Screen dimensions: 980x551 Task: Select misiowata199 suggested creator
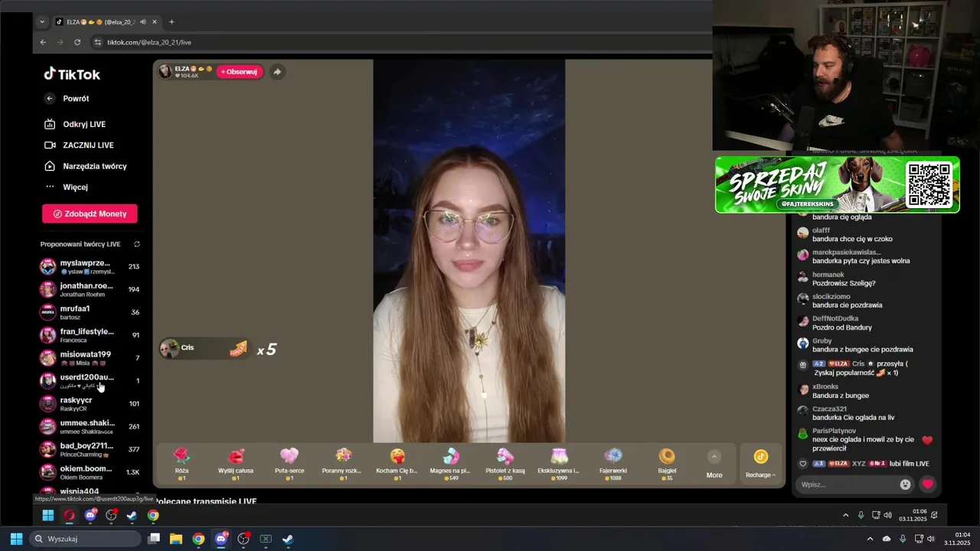pos(90,358)
